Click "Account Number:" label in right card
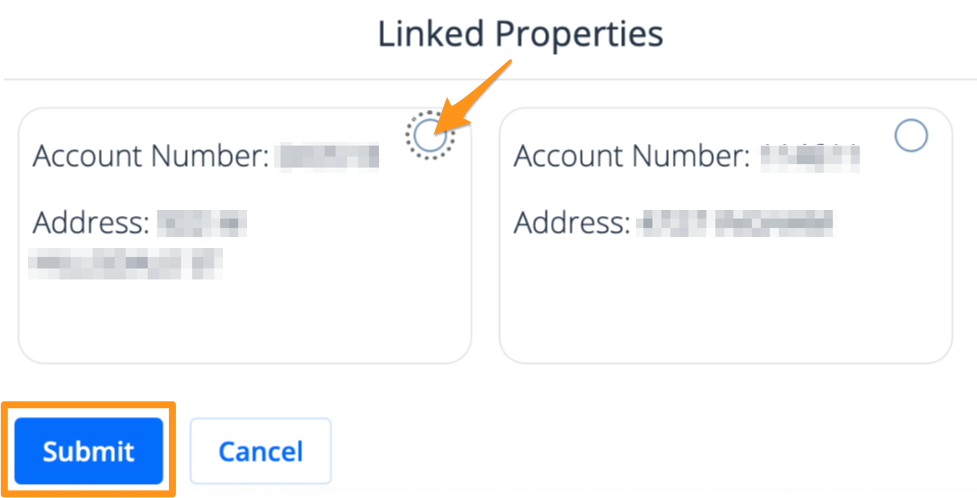 (630, 157)
